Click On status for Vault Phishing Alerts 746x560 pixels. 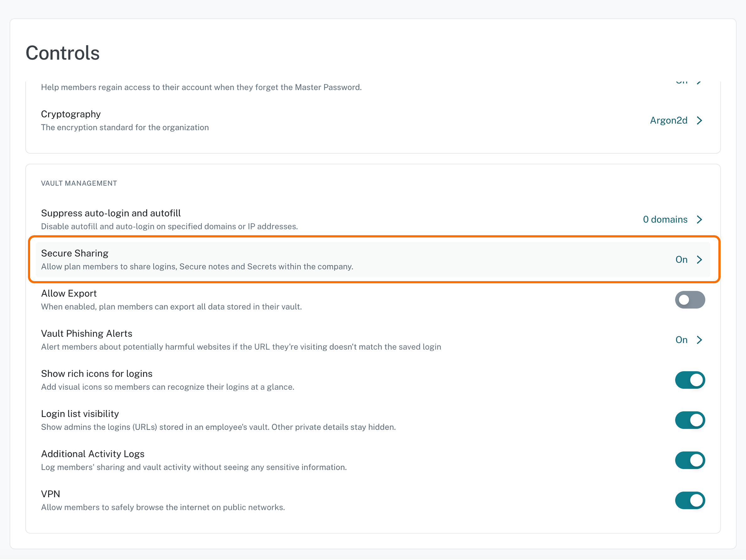click(x=681, y=340)
